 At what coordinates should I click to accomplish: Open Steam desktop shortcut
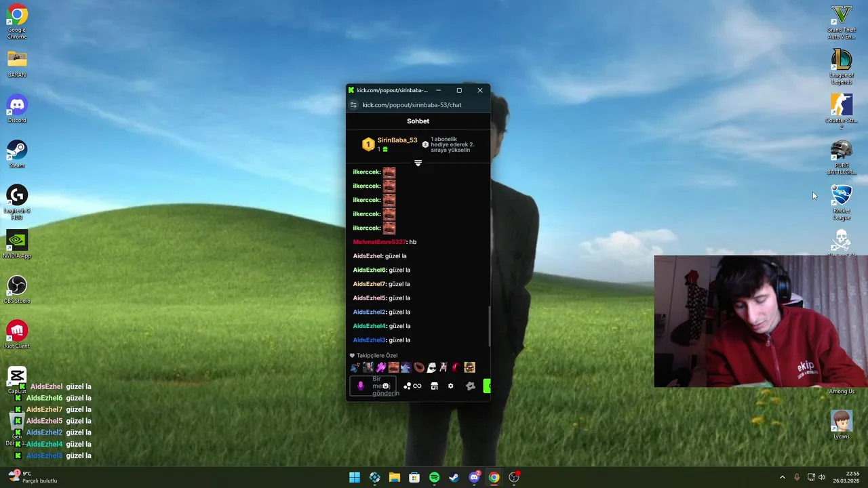(x=17, y=155)
